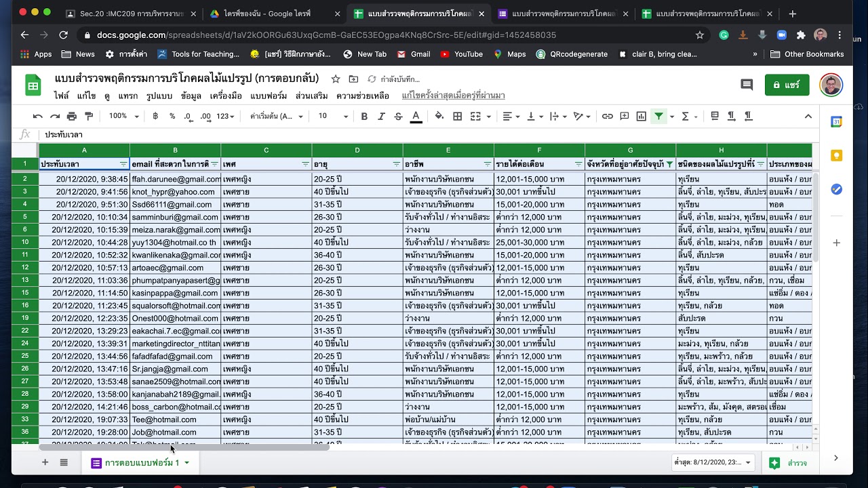Image resolution: width=868 pixels, height=488 pixels.
Task: Open filter for ประทับเวลา column
Action: tap(123, 164)
